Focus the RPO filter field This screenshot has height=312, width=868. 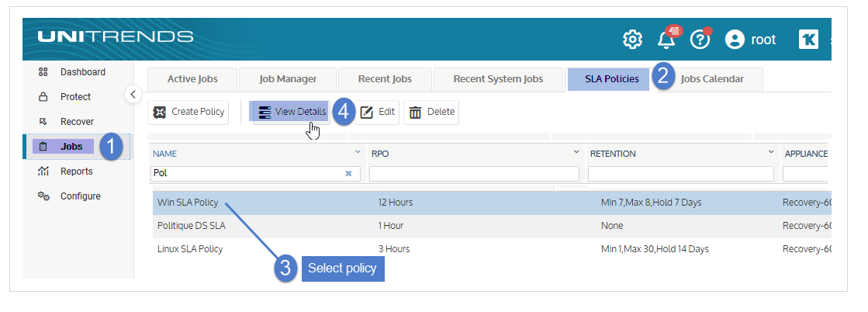pos(474,173)
